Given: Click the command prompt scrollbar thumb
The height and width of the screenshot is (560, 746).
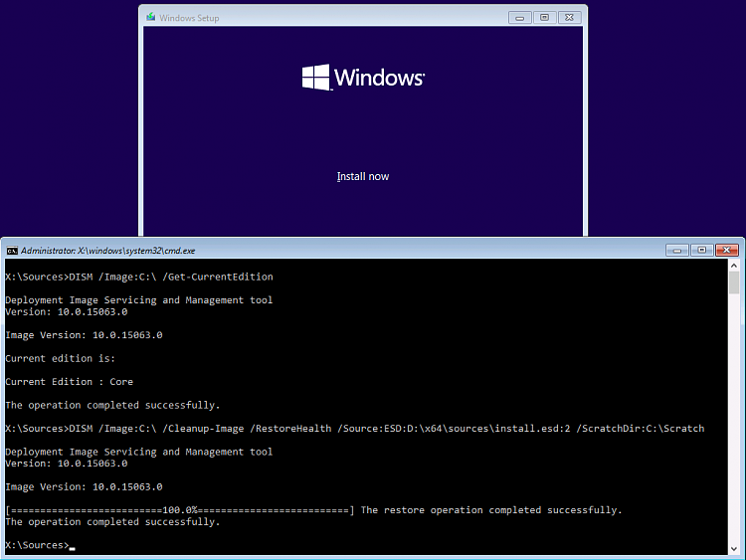Looking at the screenshot, I should pyautogui.click(x=734, y=282).
